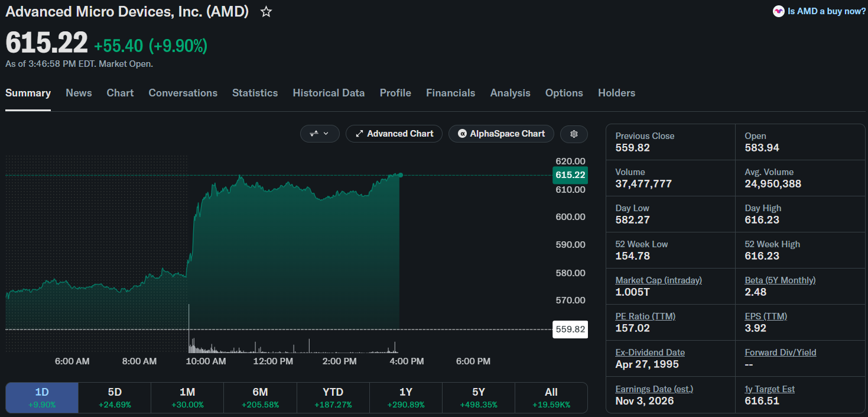Select the 1D time range
The width and height of the screenshot is (868, 417).
42,397
